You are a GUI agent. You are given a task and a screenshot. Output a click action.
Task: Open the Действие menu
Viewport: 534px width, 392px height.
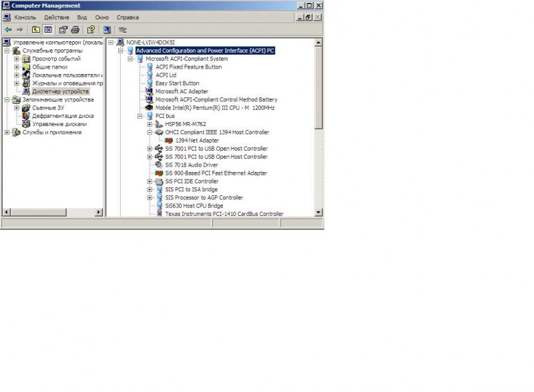(56, 17)
